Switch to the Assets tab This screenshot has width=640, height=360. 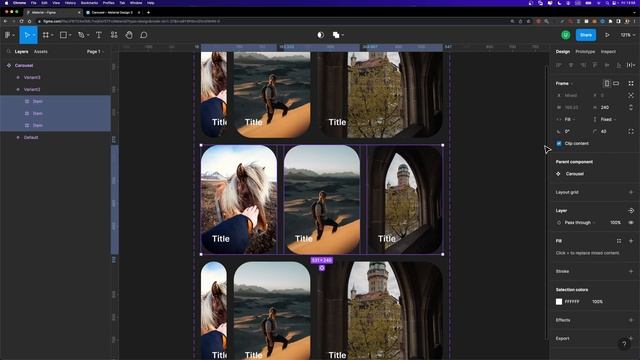click(41, 52)
